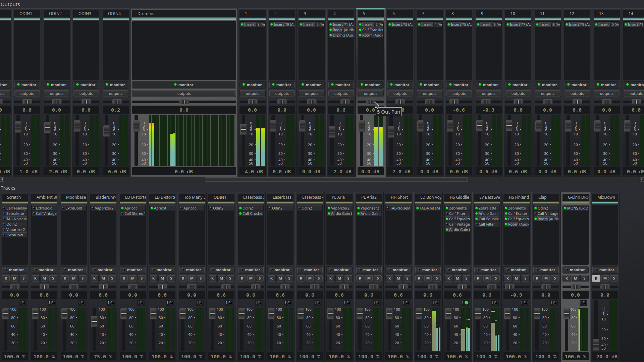This screenshot has width=644, height=362.
Task: Click the right scroll arrow of Outputs pane
Action: click(x=641, y=179)
